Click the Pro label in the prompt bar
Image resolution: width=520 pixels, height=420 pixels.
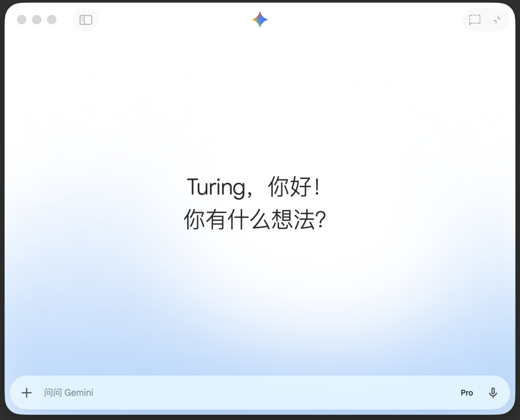click(467, 393)
